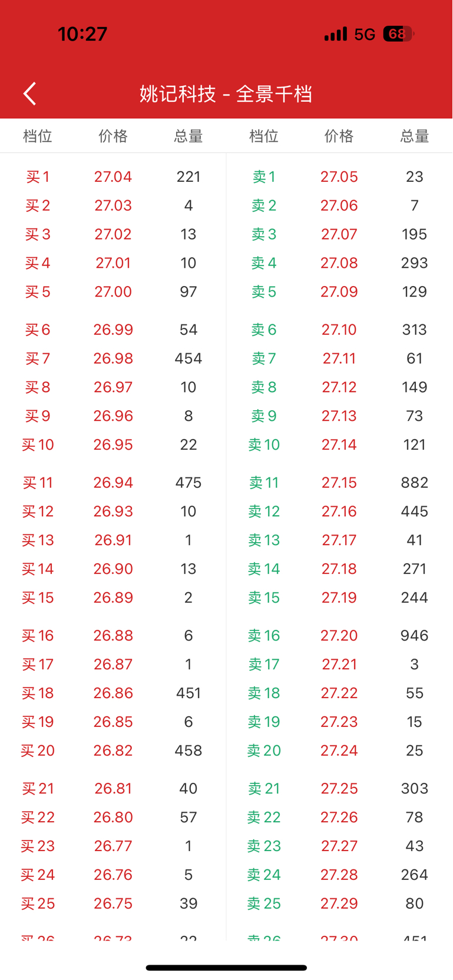Tap the back arrow icon
453x980 pixels.
click(30, 94)
